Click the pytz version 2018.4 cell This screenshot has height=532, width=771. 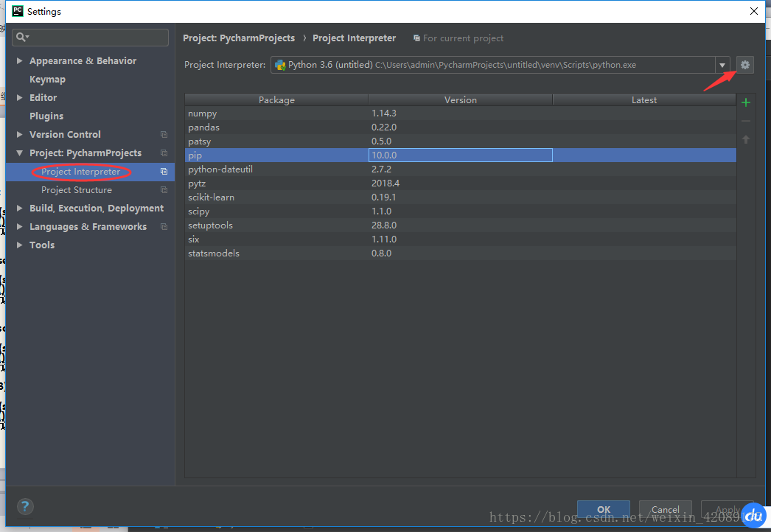pyautogui.click(x=460, y=183)
